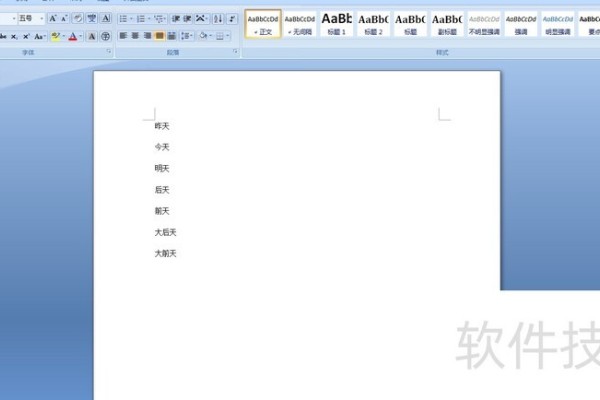Toggle strikethrough formatting
Screen dimensions: 600x400
click(3, 37)
